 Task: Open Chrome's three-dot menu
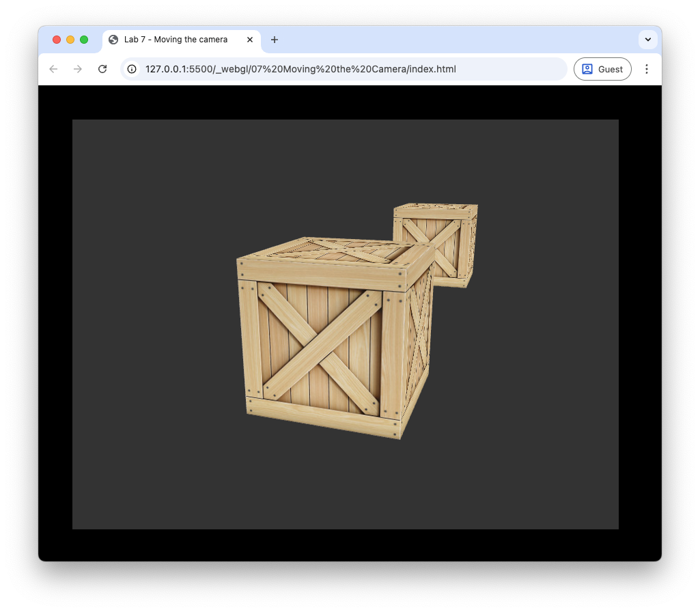[x=647, y=69]
